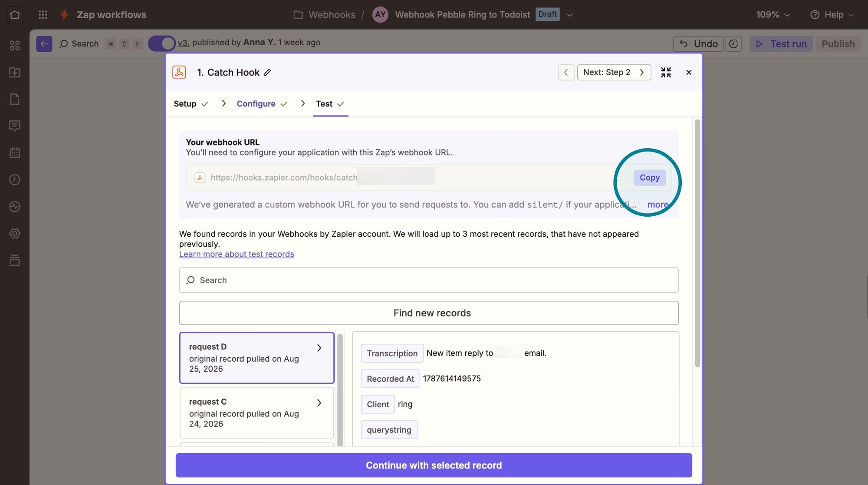This screenshot has height=485, width=868.
Task: Open the sidebar notes page icon
Action: tap(15, 99)
